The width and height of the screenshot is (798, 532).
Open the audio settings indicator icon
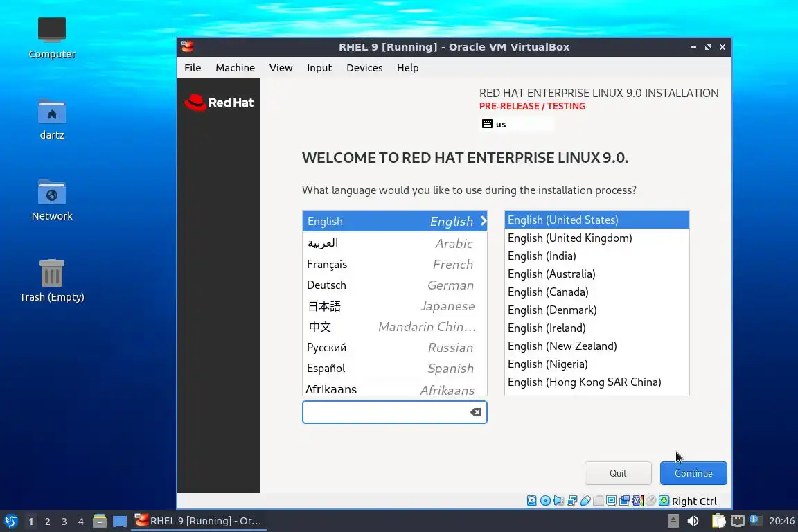pyautogui.click(x=559, y=501)
